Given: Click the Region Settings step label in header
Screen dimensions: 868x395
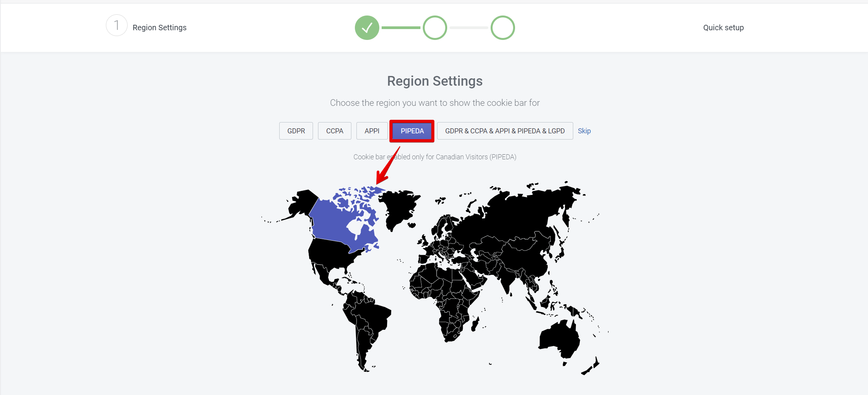Looking at the screenshot, I should (159, 28).
